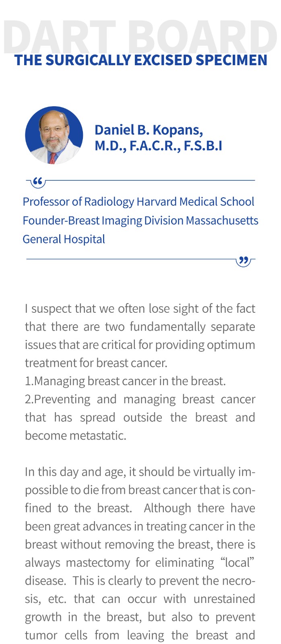Click the DART BOARD watermark heading
Screen dimensions: 281x644
point(140,35)
